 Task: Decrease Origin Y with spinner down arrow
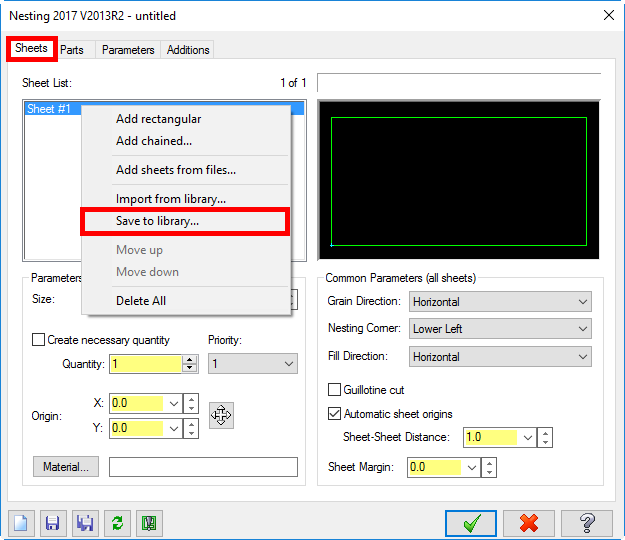pos(191,433)
